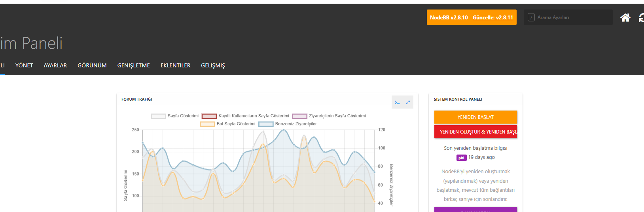This screenshot has width=644, height=212.
Task: Toggle Ziyaretçilerin Sayfa Gösterimi legend series
Action: coord(329,116)
